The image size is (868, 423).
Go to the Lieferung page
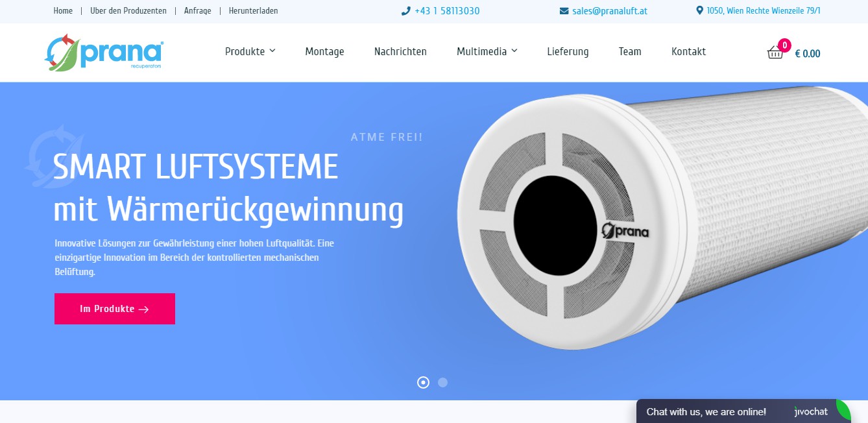point(568,52)
